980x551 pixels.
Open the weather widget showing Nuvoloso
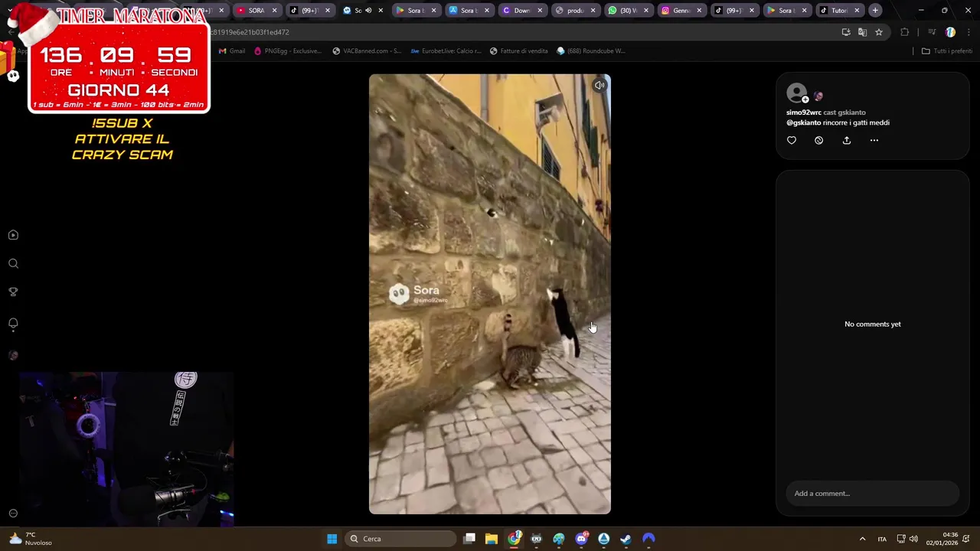(x=31, y=539)
